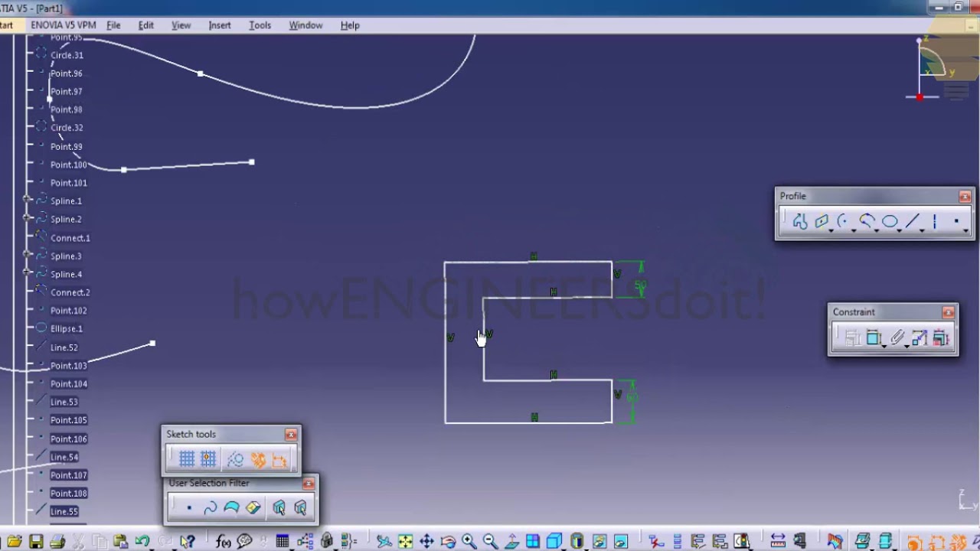Open Circle tool dropdown arrow in Profile
Image resolution: width=980 pixels, height=551 pixels.
853,230
